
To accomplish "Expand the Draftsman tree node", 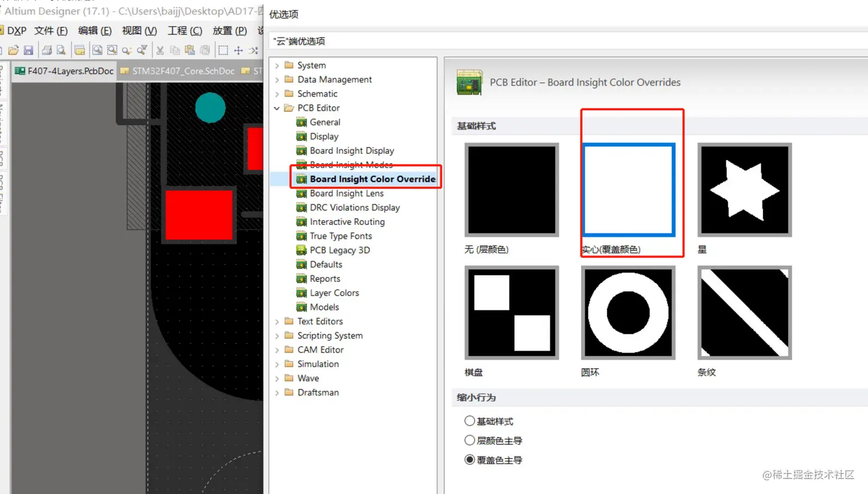I will coord(277,393).
